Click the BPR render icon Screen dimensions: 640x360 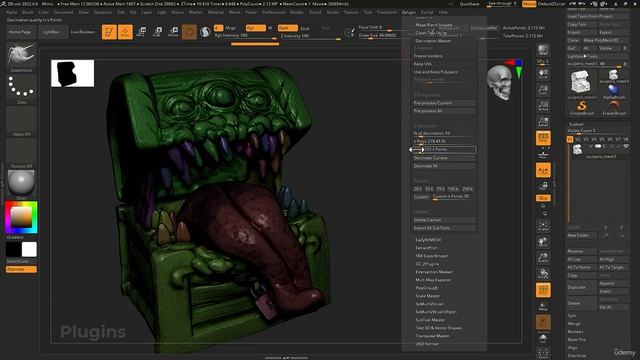tap(543, 50)
